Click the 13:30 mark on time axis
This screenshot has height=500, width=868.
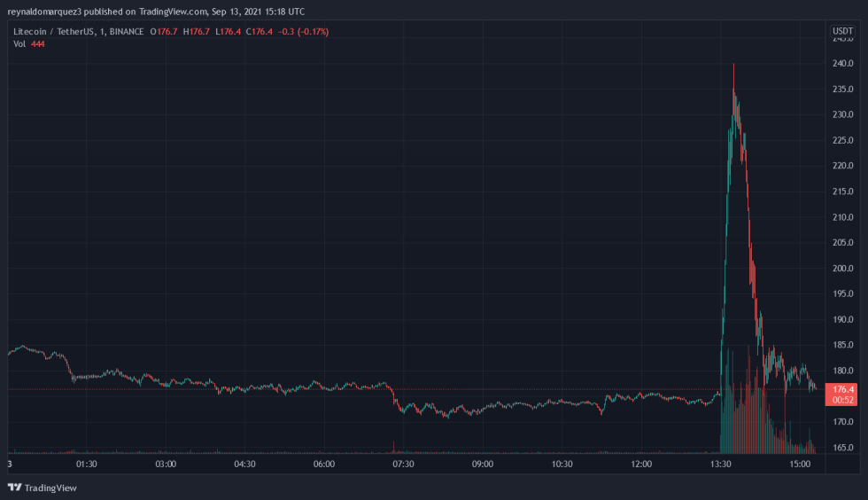(721, 465)
